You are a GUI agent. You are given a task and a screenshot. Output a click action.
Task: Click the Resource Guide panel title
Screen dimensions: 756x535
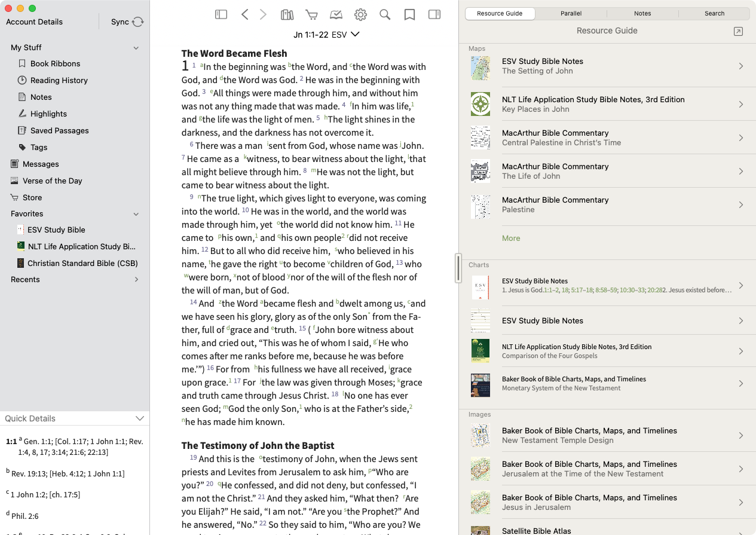point(607,30)
